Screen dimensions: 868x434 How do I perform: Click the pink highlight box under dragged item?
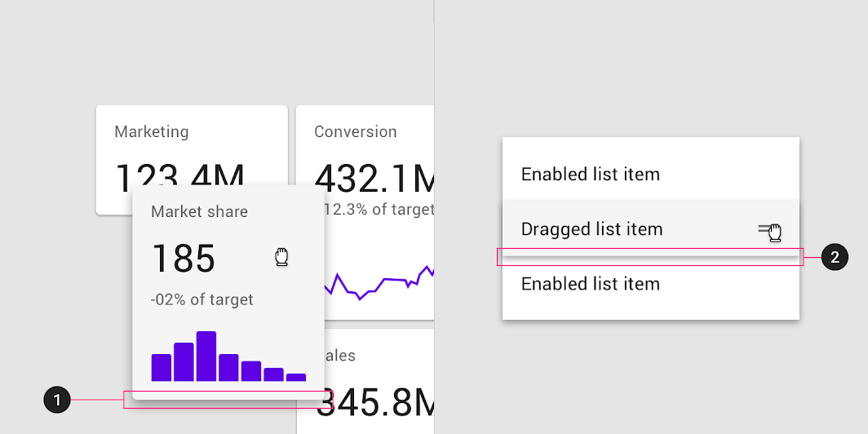650,257
